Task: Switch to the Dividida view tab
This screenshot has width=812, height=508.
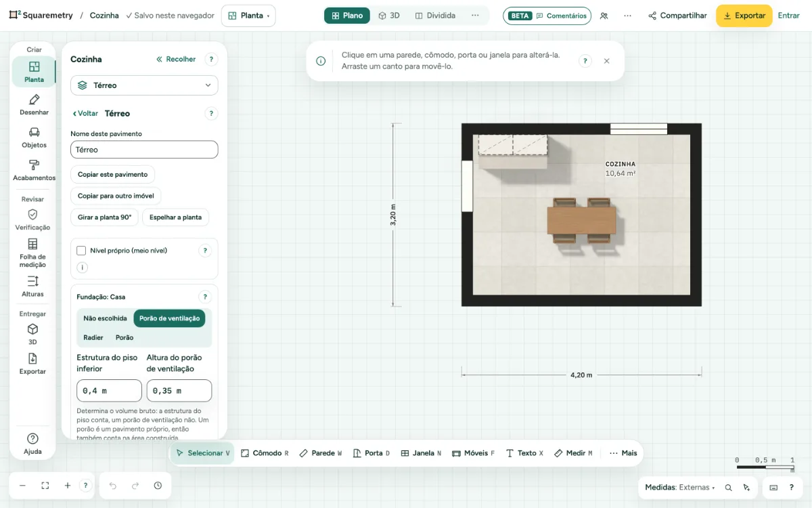Action: click(435, 16)
